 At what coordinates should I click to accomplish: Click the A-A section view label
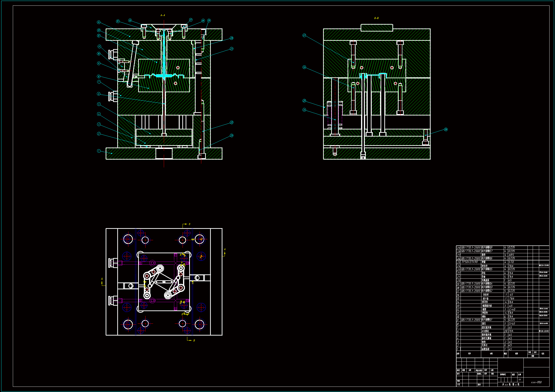[163, 15]
